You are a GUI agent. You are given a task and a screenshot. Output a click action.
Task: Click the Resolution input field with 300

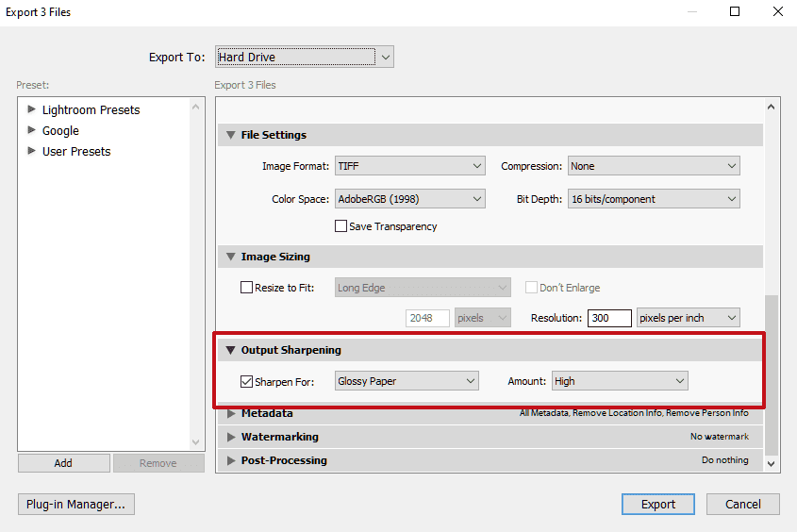609,318
